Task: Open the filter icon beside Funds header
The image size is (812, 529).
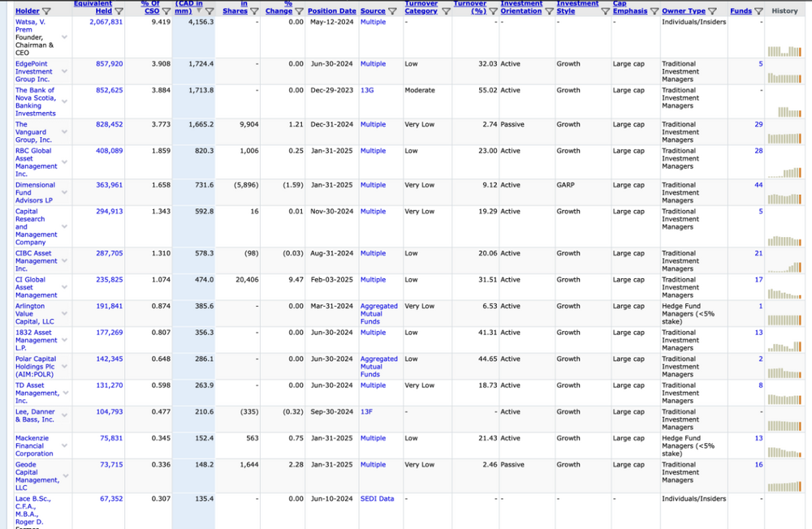Action: click(758, 11)
